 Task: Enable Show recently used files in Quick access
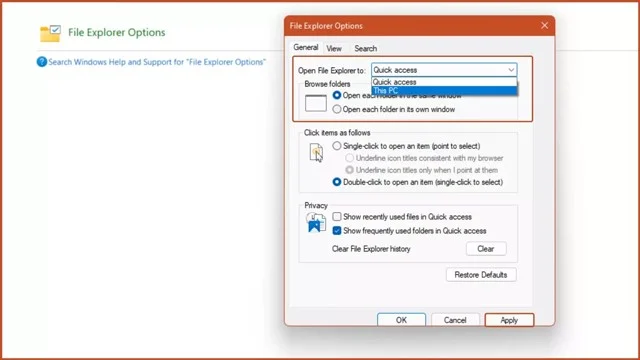337,216
